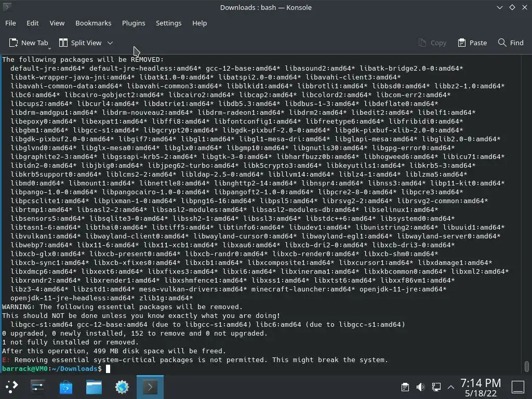Click the text 'zlib1g:amd64*'
The width and height of the screenshot is (532, 399).
tap(166, 298)
